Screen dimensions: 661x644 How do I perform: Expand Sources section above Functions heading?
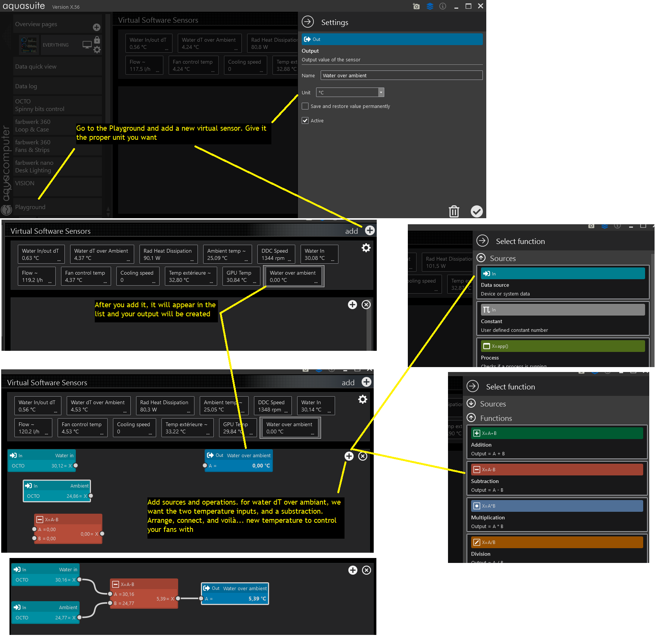pyautogui.click(x=471, y=403)
